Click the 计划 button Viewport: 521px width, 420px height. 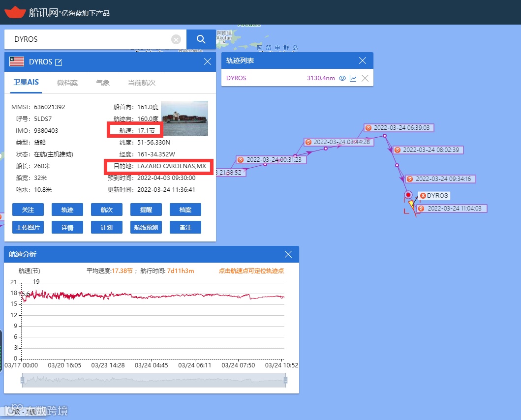107,227
